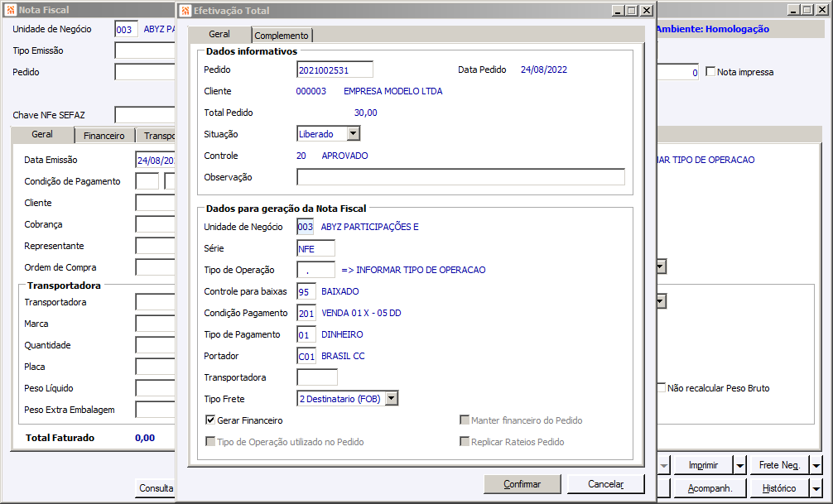The image size is (833, 504).
Task: Click Controle para baixas field 95
Action: 306,291
